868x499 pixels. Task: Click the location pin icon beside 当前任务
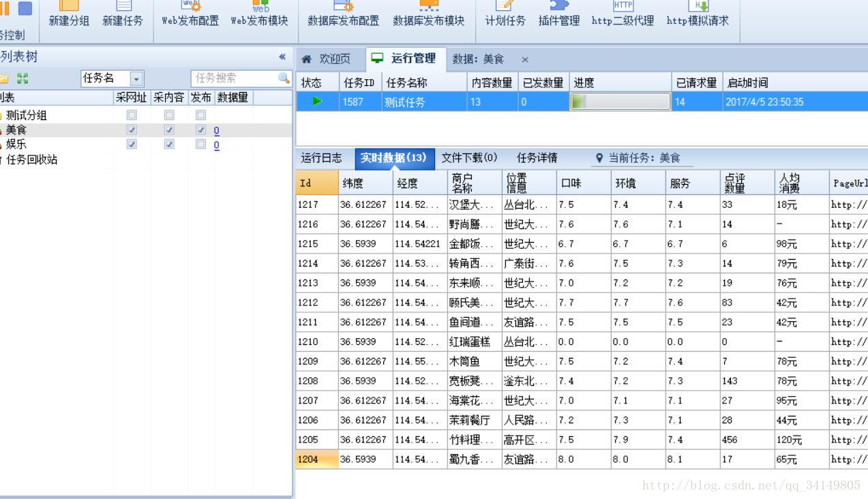coord(599,157)
